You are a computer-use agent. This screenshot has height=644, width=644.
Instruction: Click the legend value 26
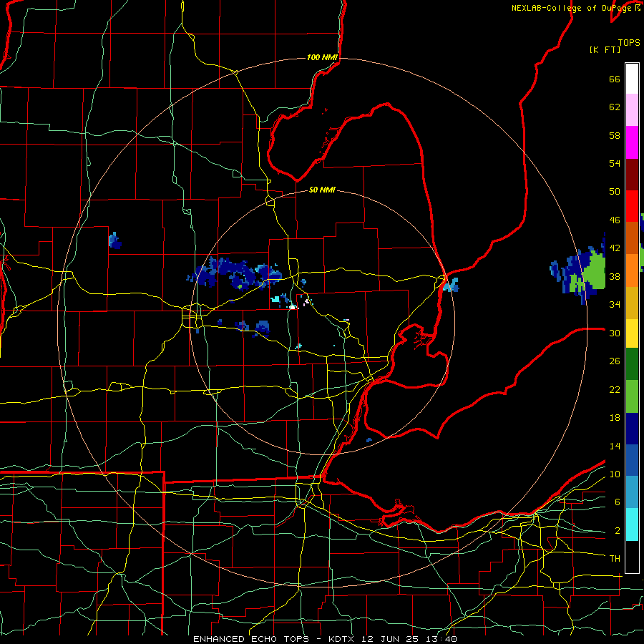(x=615, y=361)
